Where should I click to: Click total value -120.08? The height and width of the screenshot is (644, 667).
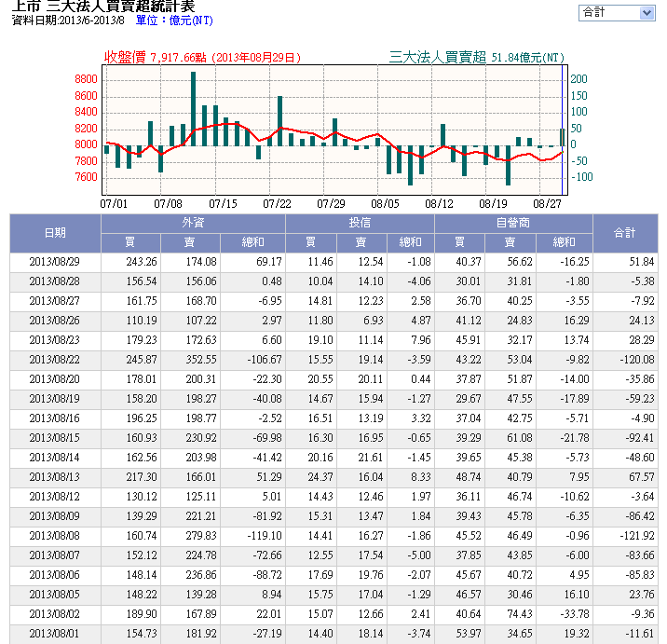[637, 360]
